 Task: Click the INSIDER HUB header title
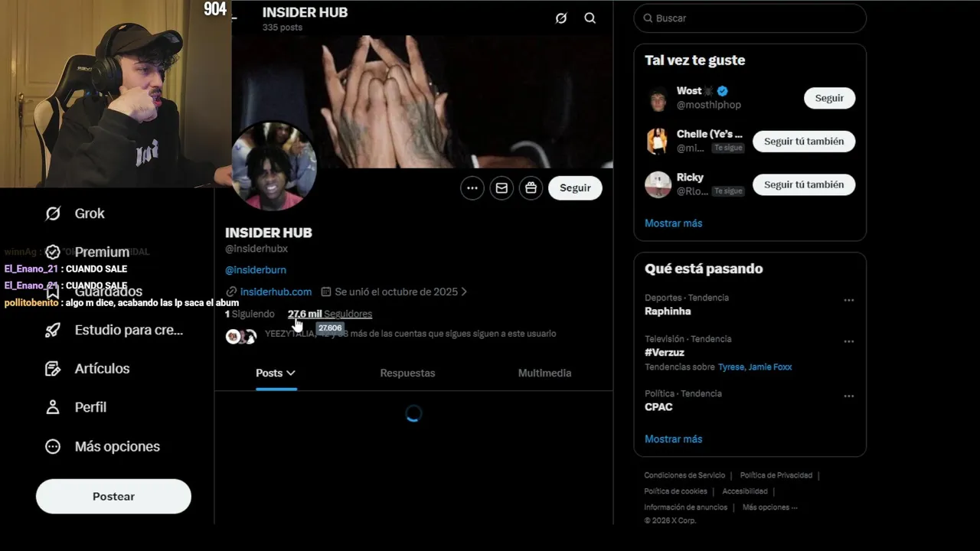pos(305,12)
